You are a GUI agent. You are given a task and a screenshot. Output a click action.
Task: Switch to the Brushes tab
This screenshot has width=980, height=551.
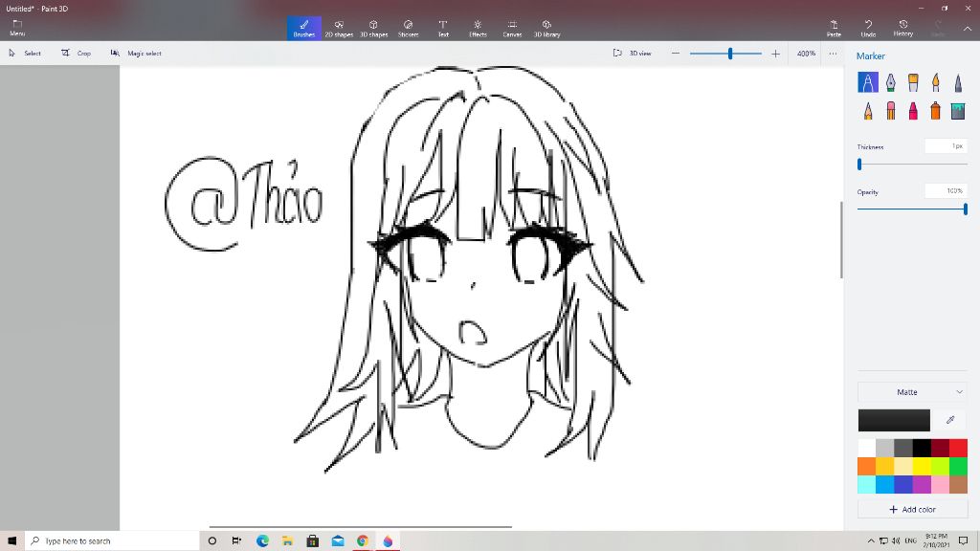(304, 28)
